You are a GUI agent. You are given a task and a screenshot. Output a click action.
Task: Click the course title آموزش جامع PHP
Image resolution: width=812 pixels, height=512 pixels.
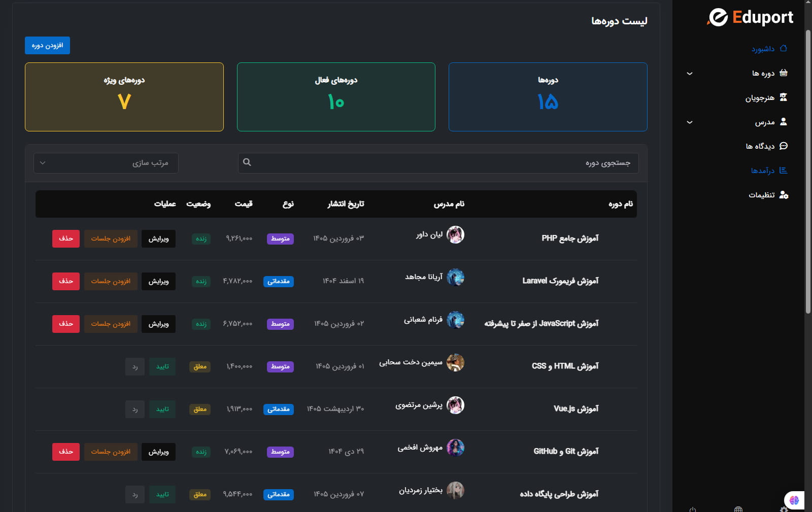click(570, 238)
